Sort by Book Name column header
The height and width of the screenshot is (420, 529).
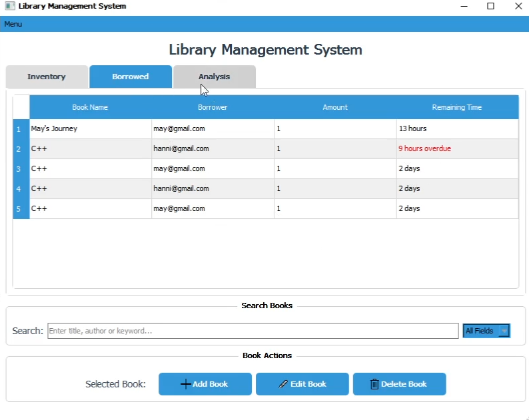pos(90,107)
